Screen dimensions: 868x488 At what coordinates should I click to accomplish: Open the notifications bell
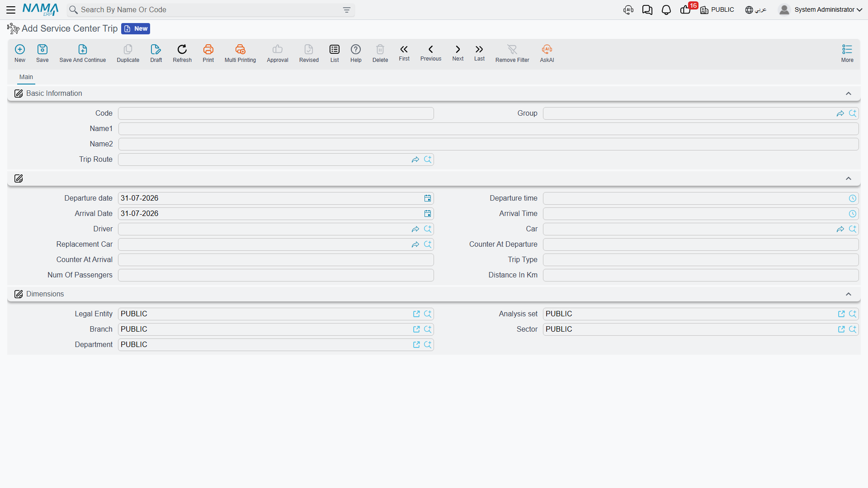pos(666,9)
